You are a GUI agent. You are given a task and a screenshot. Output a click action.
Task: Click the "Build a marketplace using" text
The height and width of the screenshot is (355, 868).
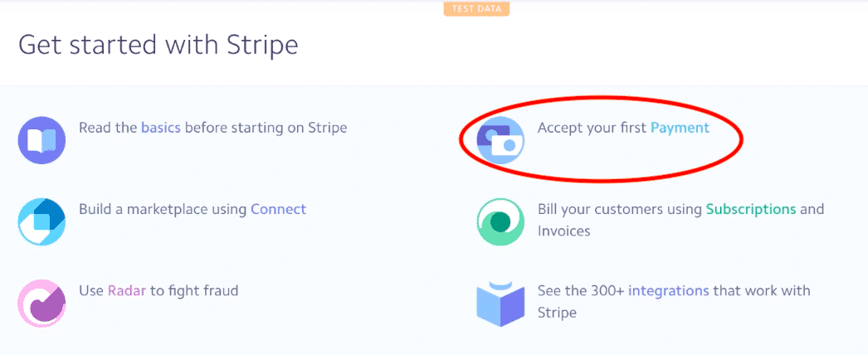point(163,209)
